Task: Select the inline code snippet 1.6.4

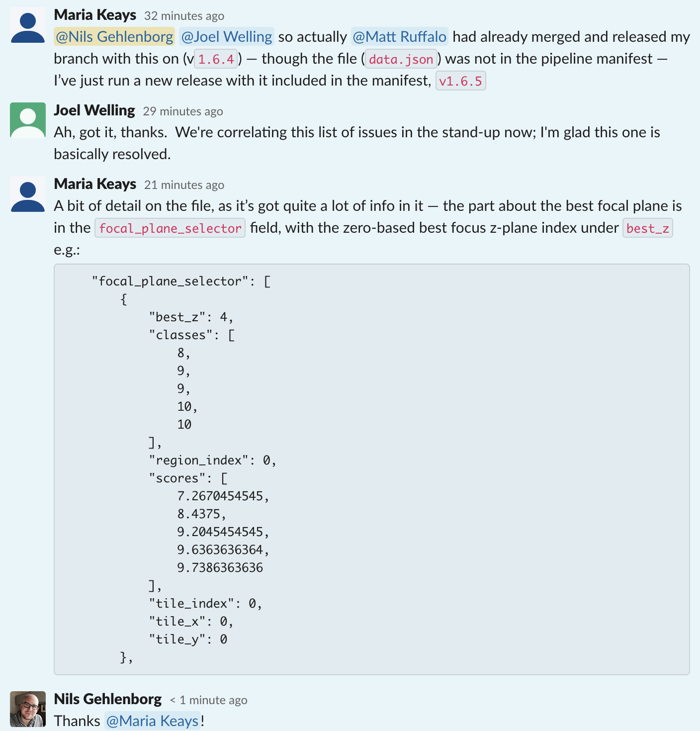Action: pyautogui.click(x=215, y=59)
